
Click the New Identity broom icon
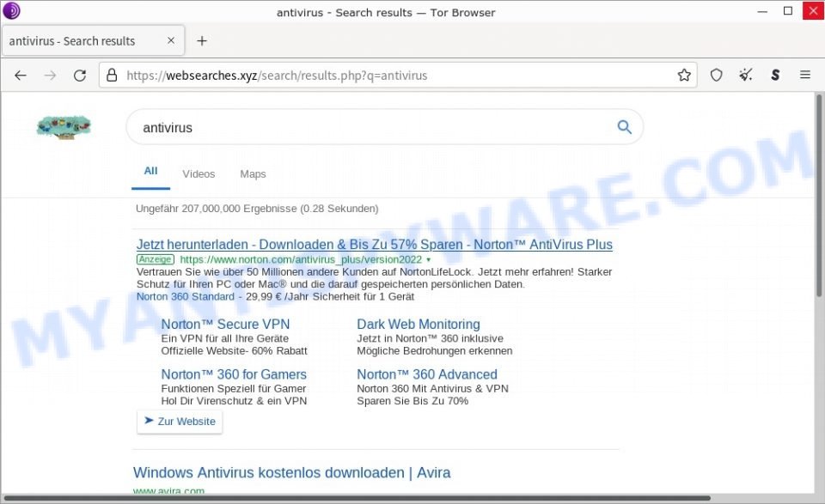click(x=746, y=76)
